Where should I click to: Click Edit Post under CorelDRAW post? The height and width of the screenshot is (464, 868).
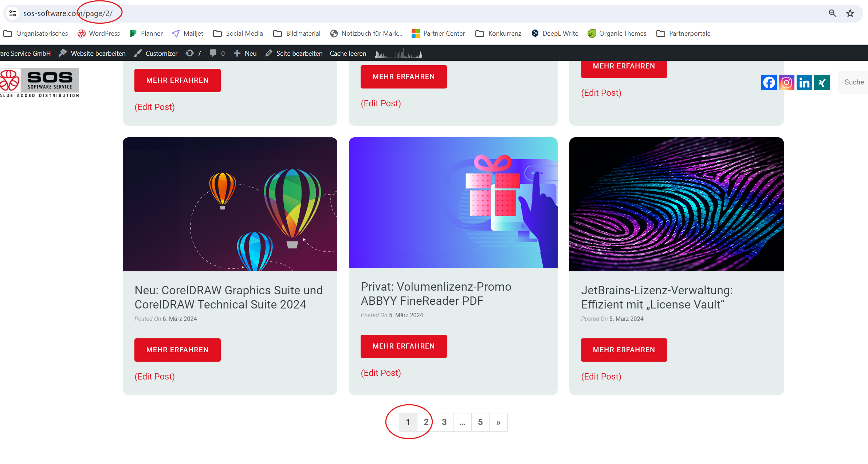click(x=155, y=377)
